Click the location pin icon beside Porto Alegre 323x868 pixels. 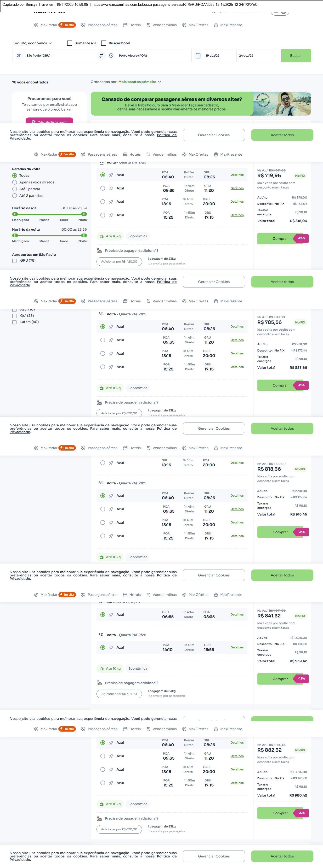pyautogui.click(x=111, y=56)
